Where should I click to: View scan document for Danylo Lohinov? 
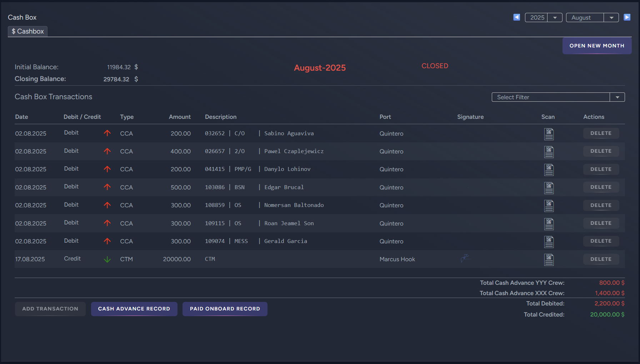coord(549,170)
